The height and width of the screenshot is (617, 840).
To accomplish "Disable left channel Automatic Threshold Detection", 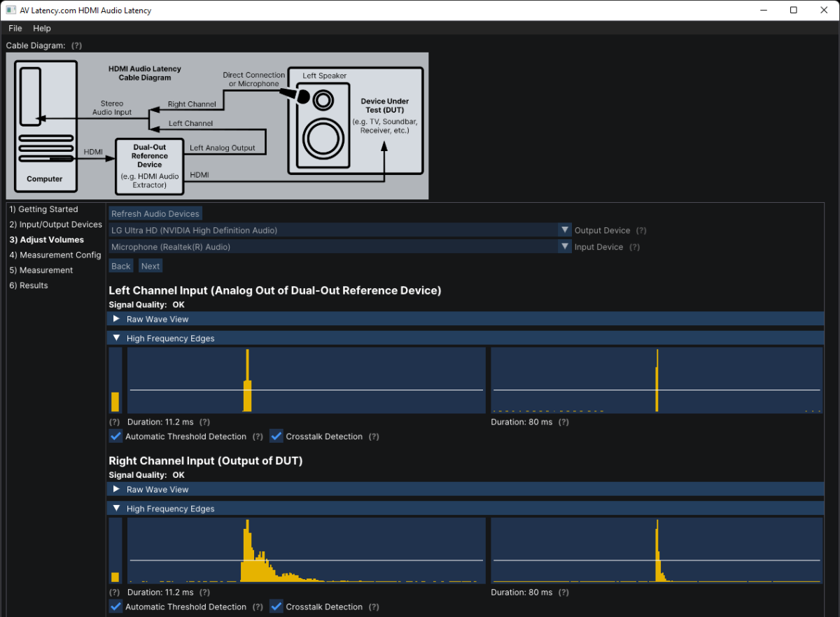I will pos(116,437).
